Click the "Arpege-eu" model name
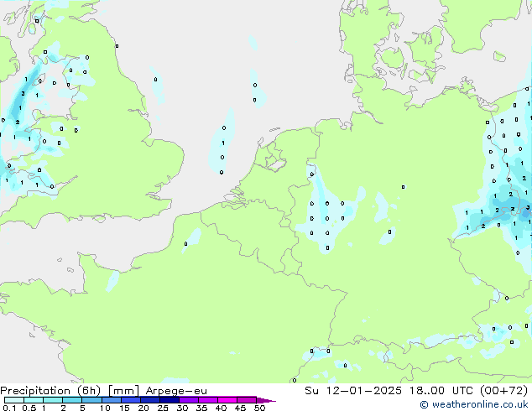The height and width of the screenshot is (411, 532). point(176,391)
